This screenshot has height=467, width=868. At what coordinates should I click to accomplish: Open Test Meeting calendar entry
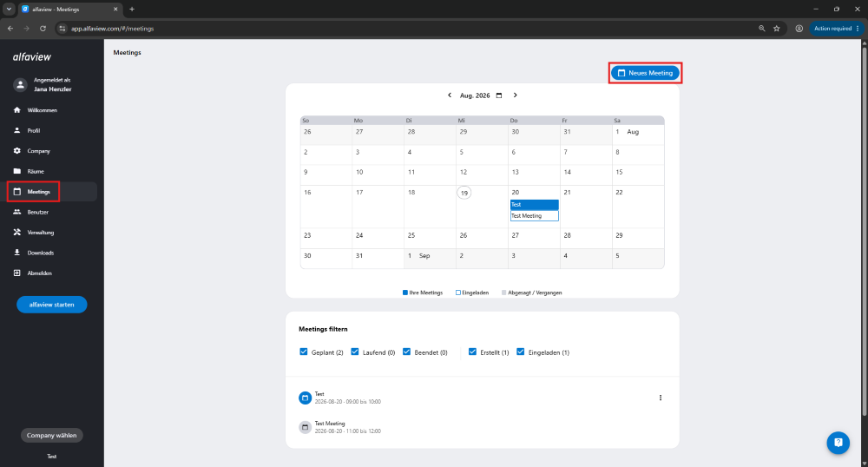pos(534,216)
